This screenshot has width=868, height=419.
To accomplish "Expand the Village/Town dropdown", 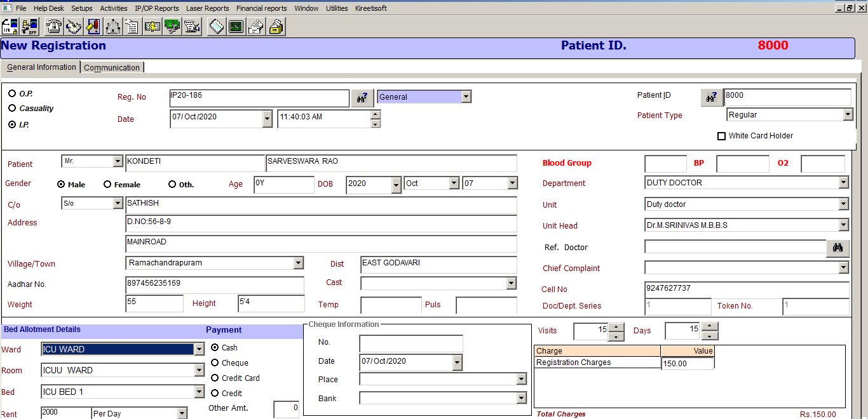I will 299,263.
